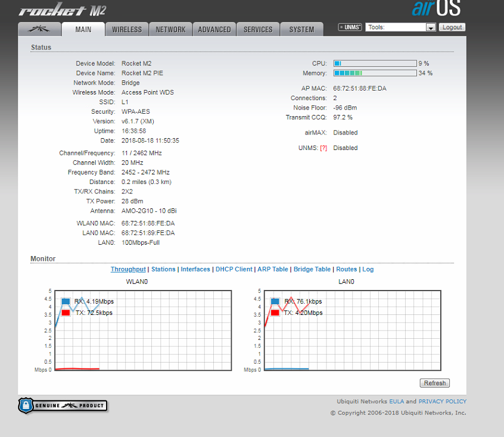Click the 'Status' section heading

click(41, 48)
